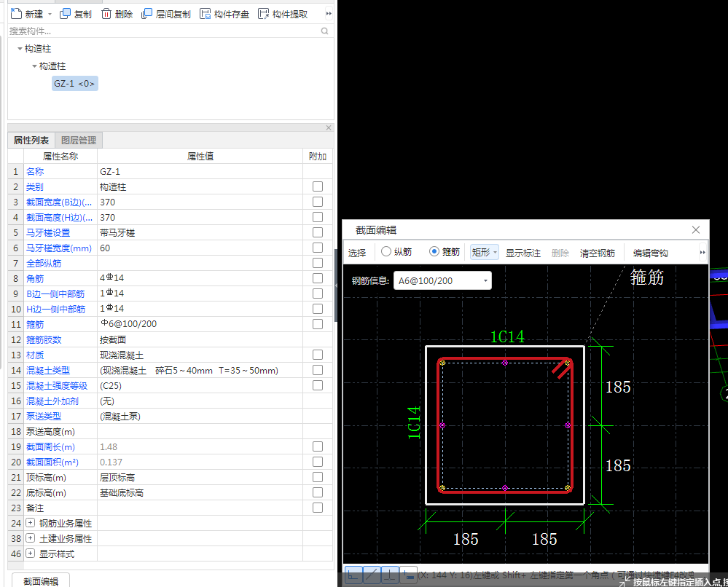Click the red stirrup hook at top-right corner
728x587 pixels.
click(563, 368)
